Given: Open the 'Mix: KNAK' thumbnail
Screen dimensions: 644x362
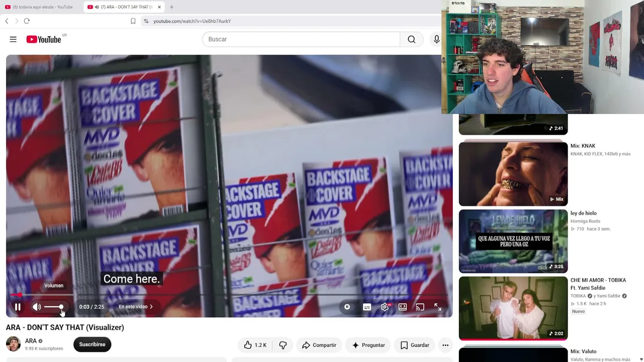Looking at the screenshot, I should [513, 174].
